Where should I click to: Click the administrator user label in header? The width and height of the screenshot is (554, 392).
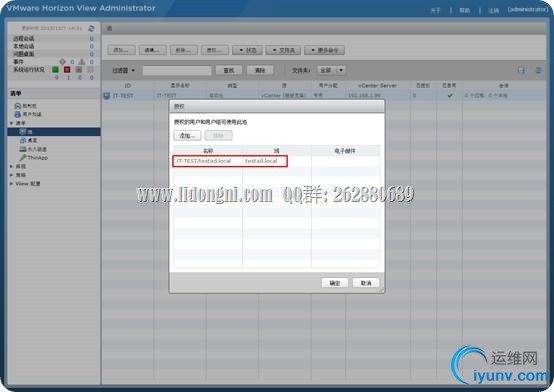point(528,10)
